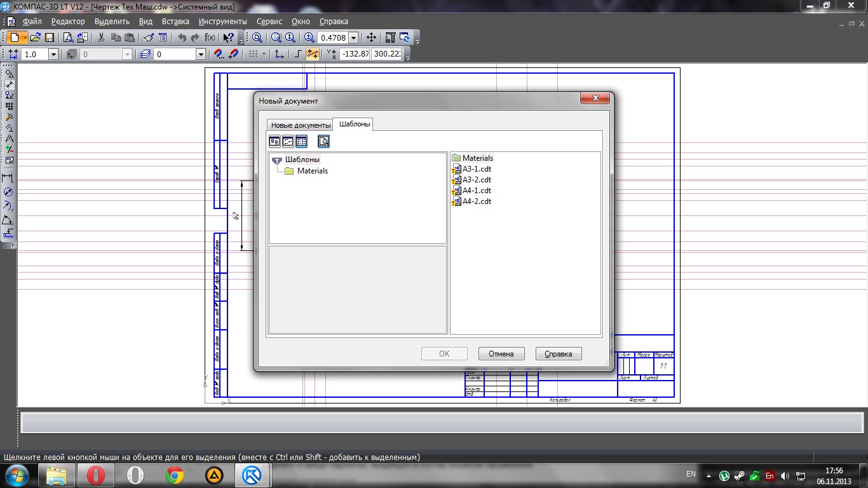Click the Справка button in dialog
Screen dimensions: 868x488
559,354
